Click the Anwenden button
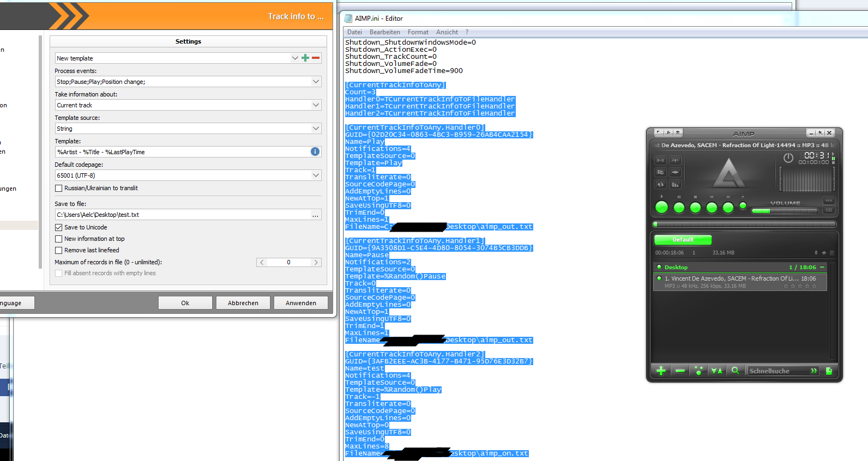Screen dimensions: 868x461 coord(300,303)
